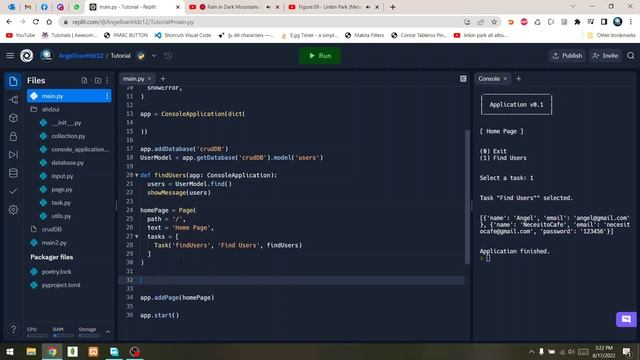Open the Replit hamburger menu

10,56
